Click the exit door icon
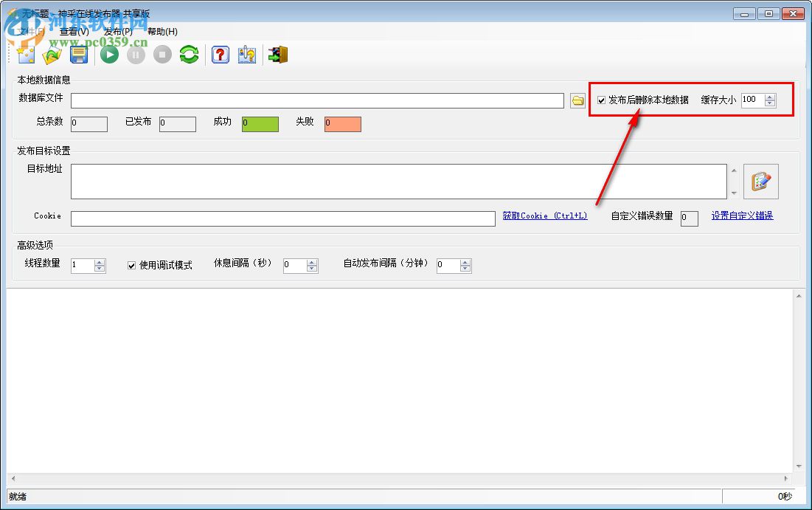The width and height of the screenshot is (812, 510). [x=278, y=55]
